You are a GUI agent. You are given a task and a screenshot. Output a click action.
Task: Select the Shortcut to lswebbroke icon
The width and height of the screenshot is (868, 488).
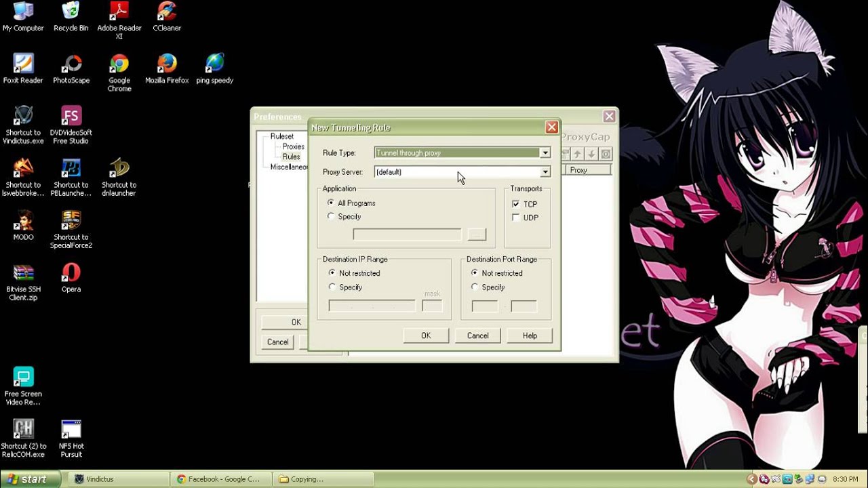pos(23,178)
